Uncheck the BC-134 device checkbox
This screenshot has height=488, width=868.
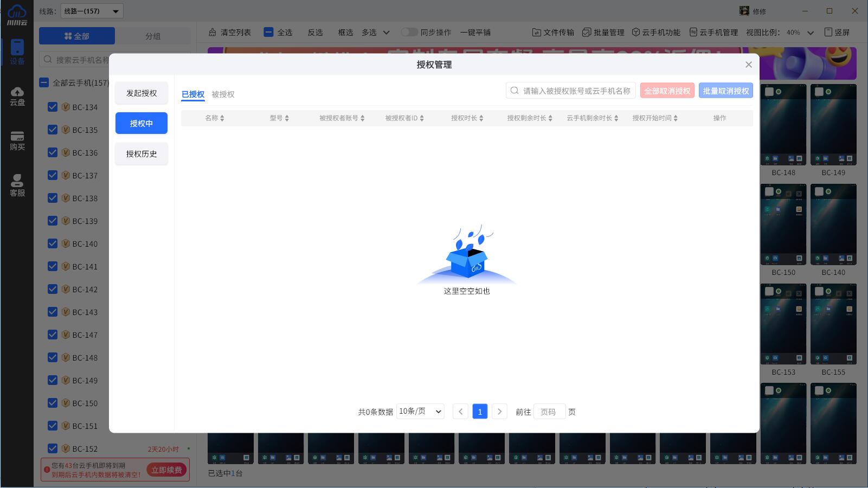tap(53, 107)
